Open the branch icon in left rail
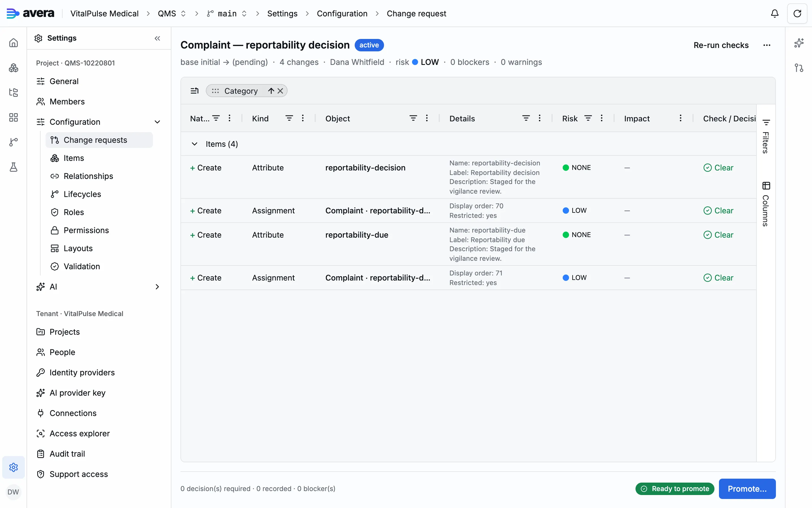Viewport: 812px width, 508px height. tap(14, 142)
